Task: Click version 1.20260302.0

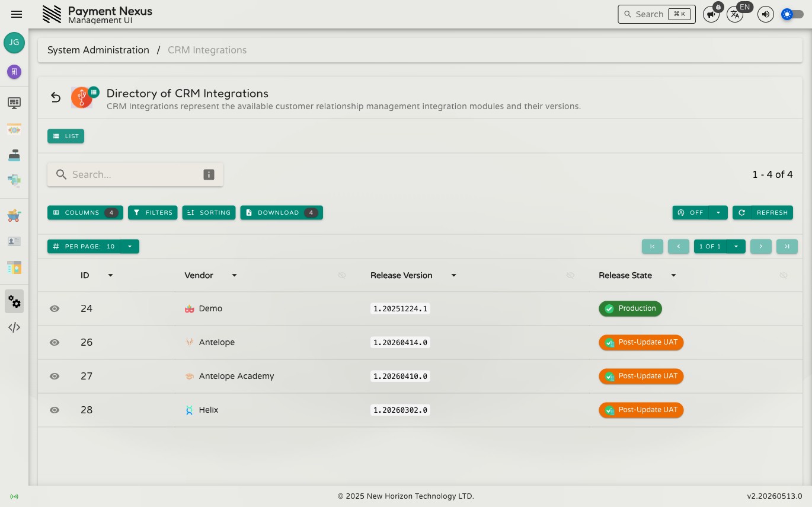Action: (400, 410)
